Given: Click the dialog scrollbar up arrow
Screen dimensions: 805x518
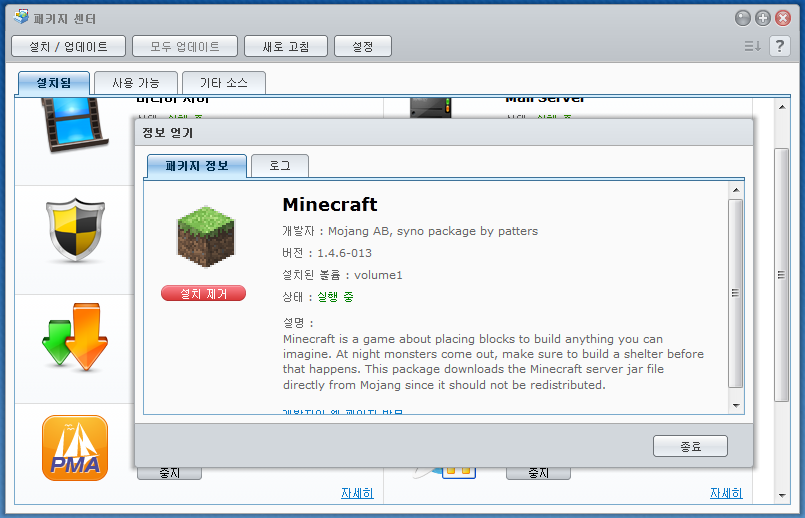Looking at the screenshot, I should tap(736, 190).
